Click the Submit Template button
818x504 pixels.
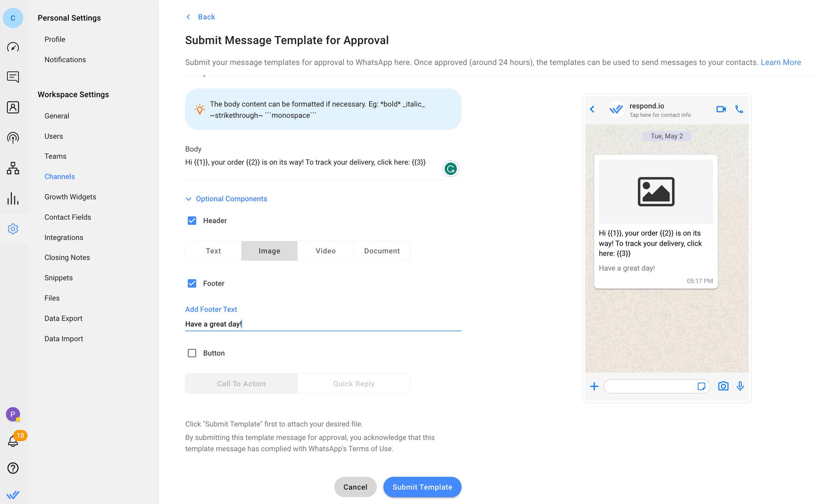click(x=422, y=486)
